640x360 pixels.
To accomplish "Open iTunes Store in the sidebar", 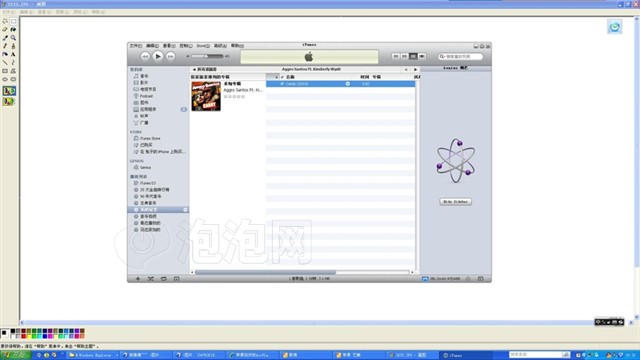I will (x=150, y=138).
